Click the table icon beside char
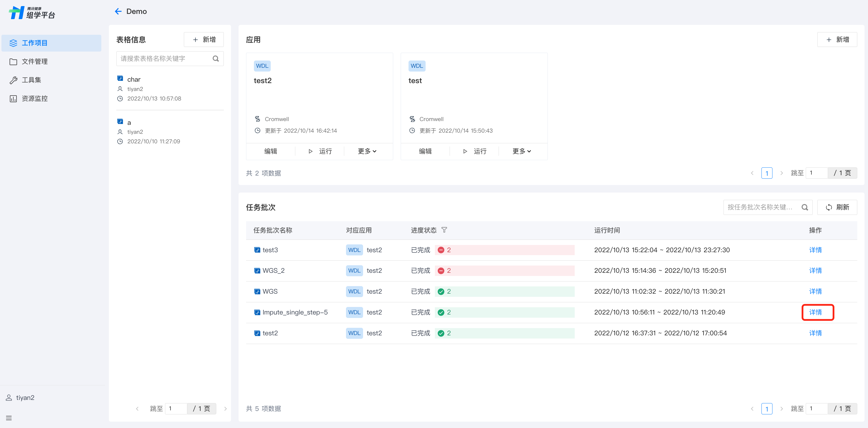The width and height of the screenshot is (868, 428). coord(120,78)
